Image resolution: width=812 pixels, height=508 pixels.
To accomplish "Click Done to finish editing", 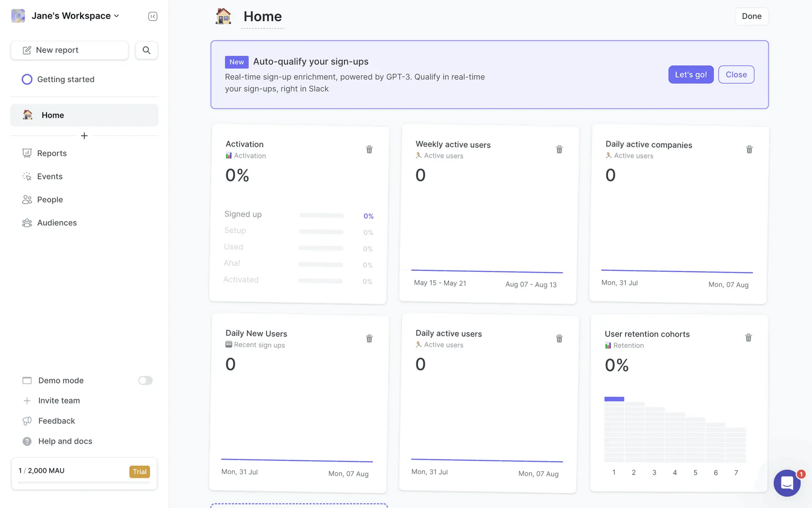I will (x=751, y=16).
